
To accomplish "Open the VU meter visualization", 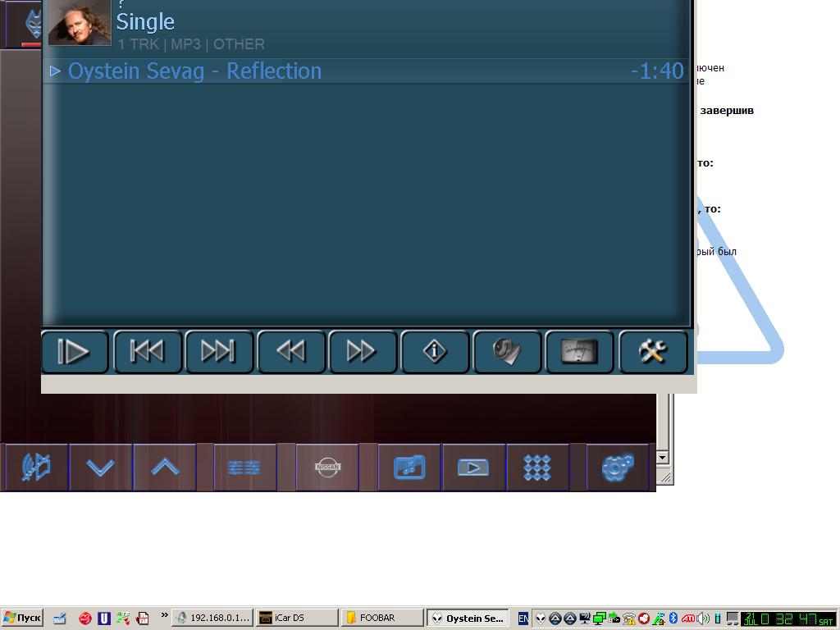I will [x=579, y=352].
